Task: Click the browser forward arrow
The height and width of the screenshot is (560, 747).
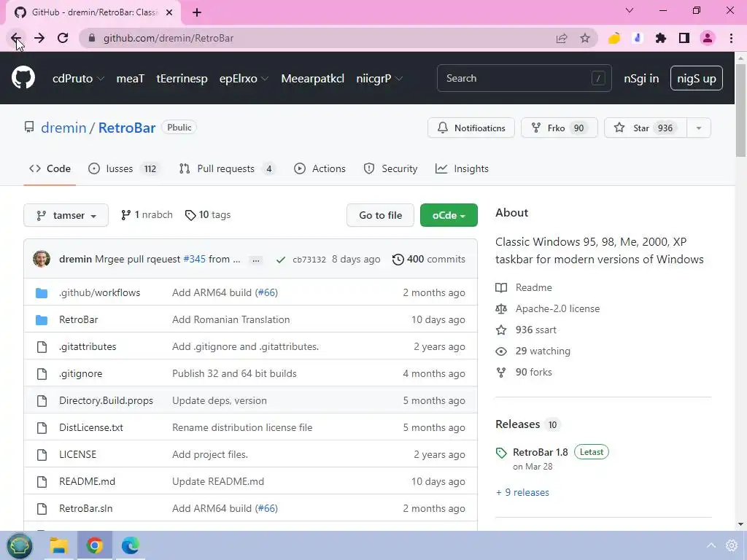Action: 39,38
